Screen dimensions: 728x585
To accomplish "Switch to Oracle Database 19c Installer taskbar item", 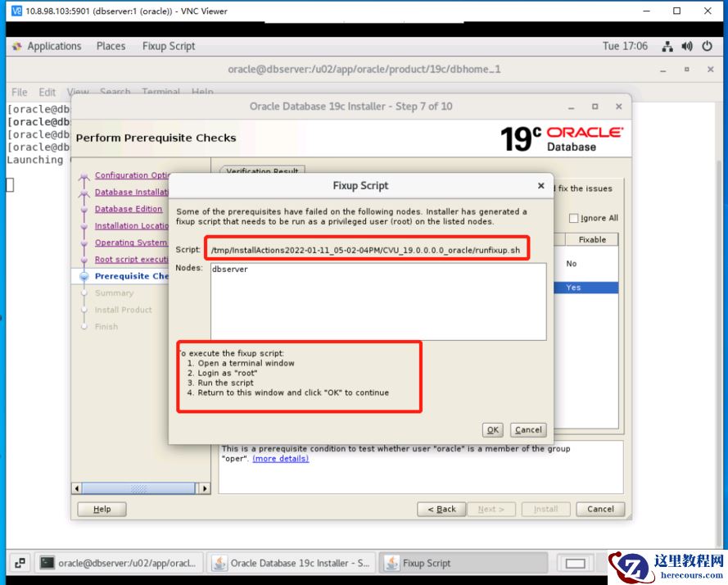I will [x=292, y=563].
